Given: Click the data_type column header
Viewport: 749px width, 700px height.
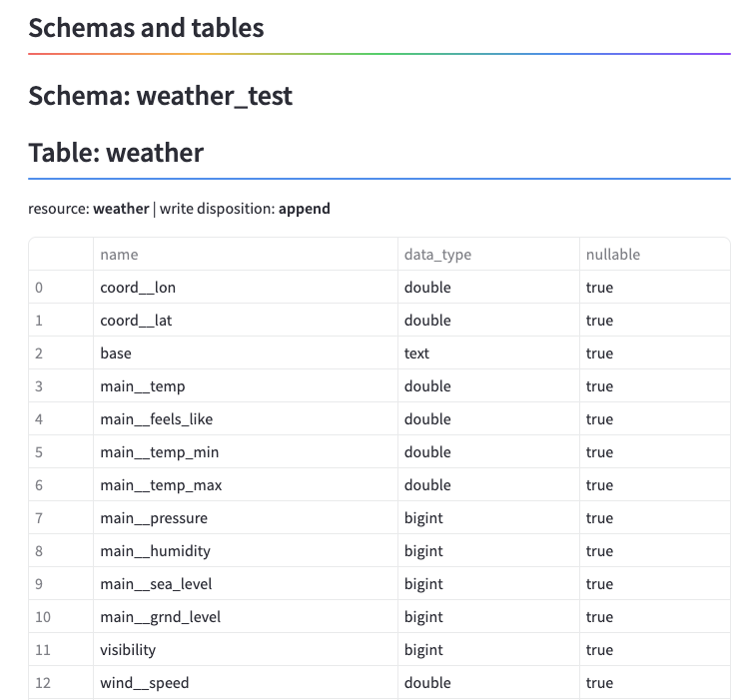Looking at the screenshot, I should click(x=488, y=254).
